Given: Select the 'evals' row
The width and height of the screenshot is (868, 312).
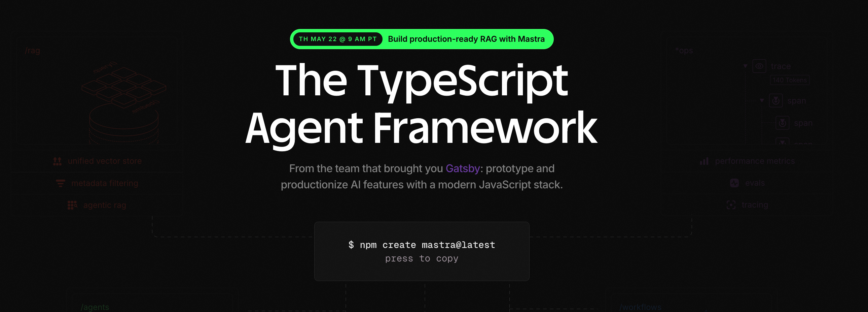Looking at the screenshot, I should pyautogui.click(x=747, y=183).
